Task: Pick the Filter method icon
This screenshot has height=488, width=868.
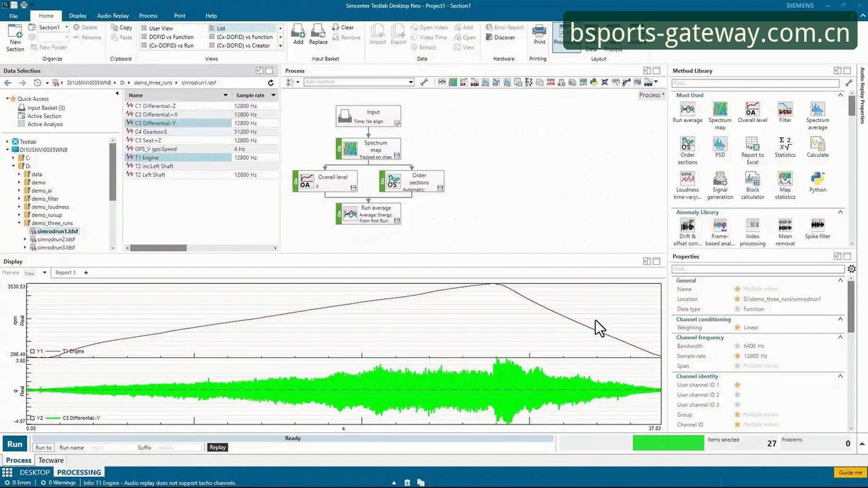Action: (x=785, y=110)
